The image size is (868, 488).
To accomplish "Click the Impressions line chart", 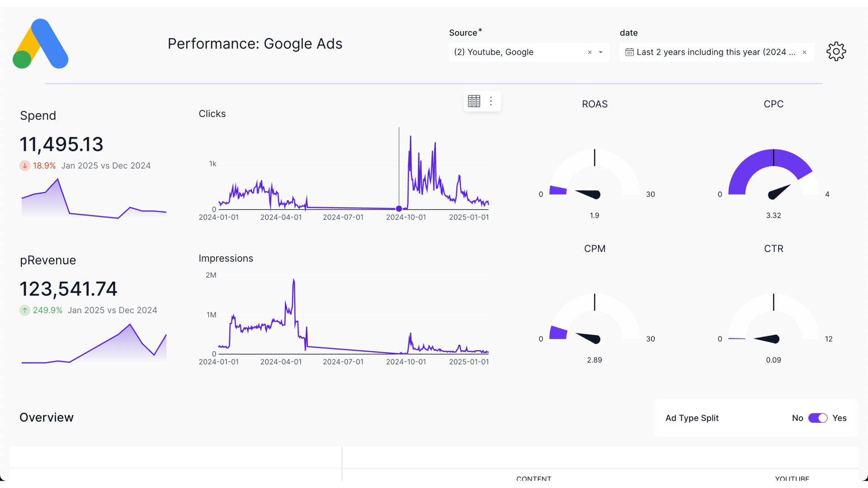I will (x=344, y=316).
